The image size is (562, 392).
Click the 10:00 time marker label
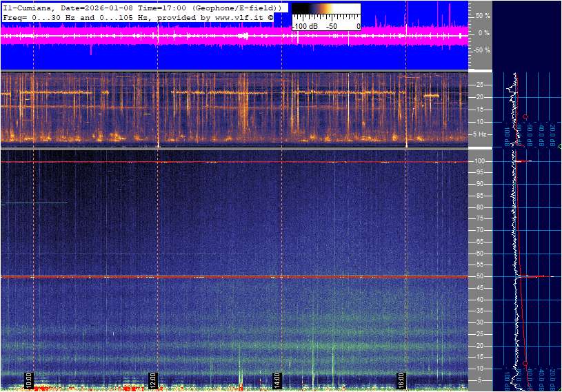pos(28,380)
